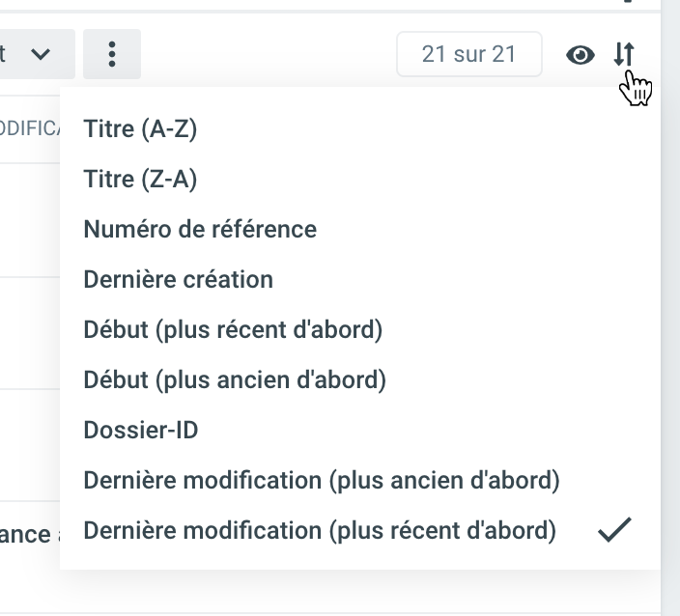The width and height of the screenshot is (680, 616).
Task: Click the checkmark beside the selected sort option
Action: click(x=614, y=530)
